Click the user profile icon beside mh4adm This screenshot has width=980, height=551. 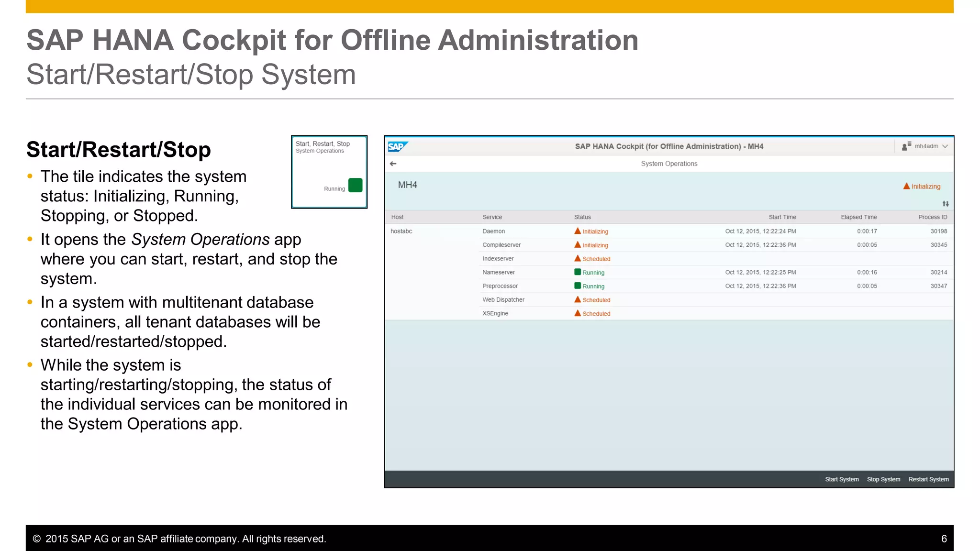point(906,146)
